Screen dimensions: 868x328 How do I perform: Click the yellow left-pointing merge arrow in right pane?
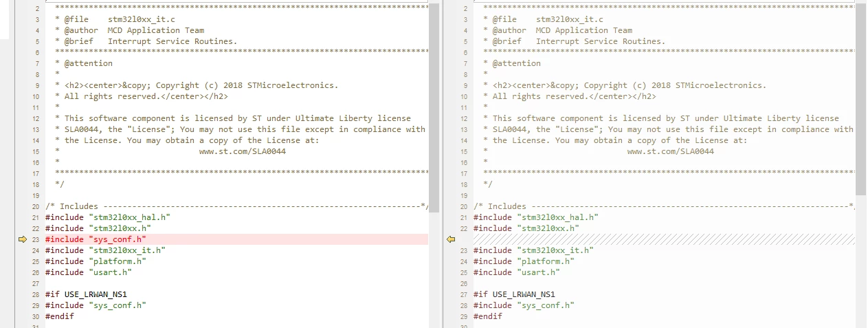tap(451, 239)
